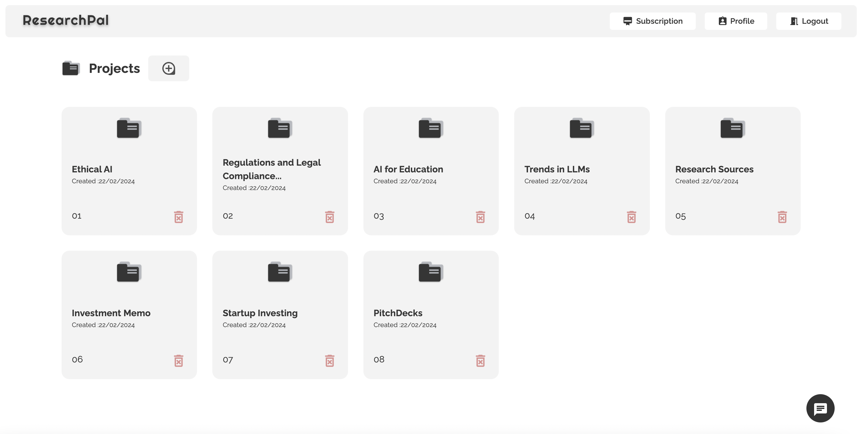
Task: Go to Profile settings
Action: 736,21
